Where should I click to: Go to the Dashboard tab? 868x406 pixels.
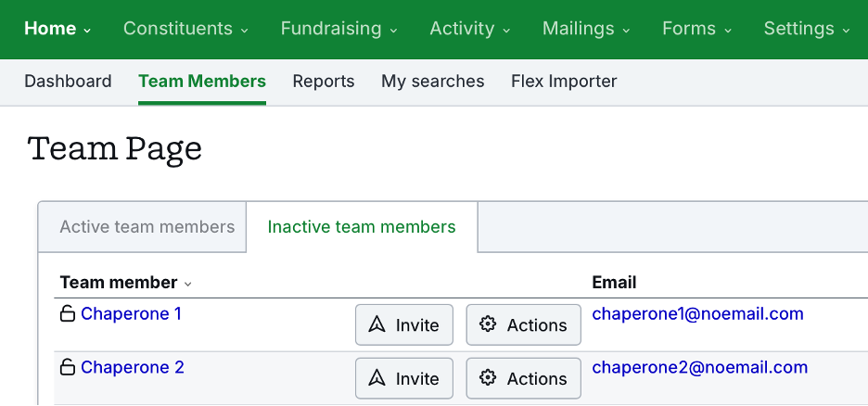point(68,82)
